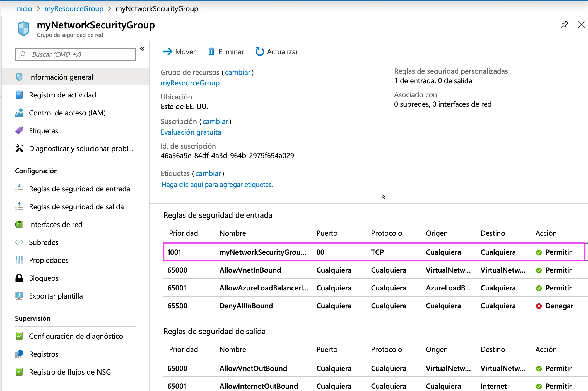This screenshot has height=391, width=588.
Task: Open Información general menu item
Action: (x=75, y=77)
